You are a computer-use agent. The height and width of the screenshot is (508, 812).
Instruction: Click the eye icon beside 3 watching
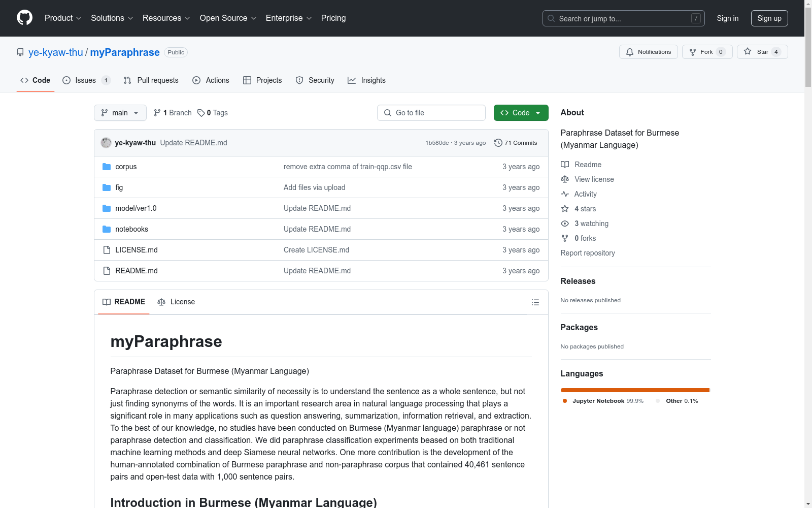click(x=565, y=224)
